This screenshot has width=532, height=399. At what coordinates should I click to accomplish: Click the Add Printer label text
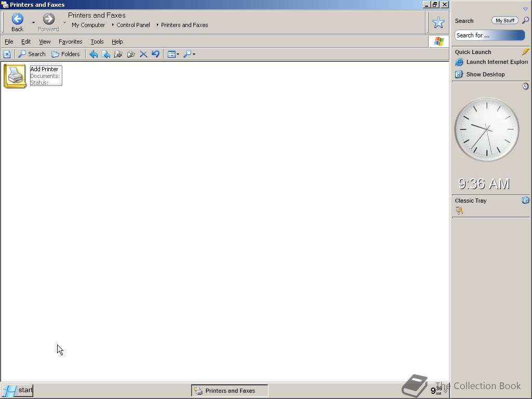[x=44, y=69]
